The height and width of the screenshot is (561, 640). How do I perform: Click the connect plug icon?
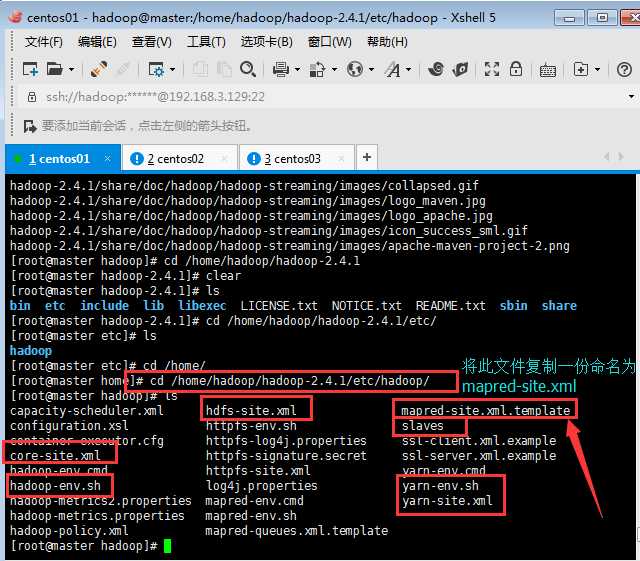click(99, 69)
